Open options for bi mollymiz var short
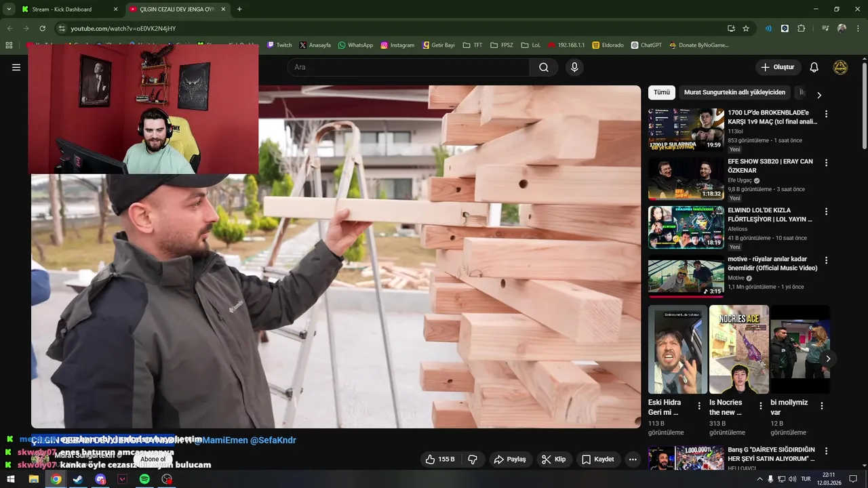This screenshot has height=488, width=868. coord(822,406)
